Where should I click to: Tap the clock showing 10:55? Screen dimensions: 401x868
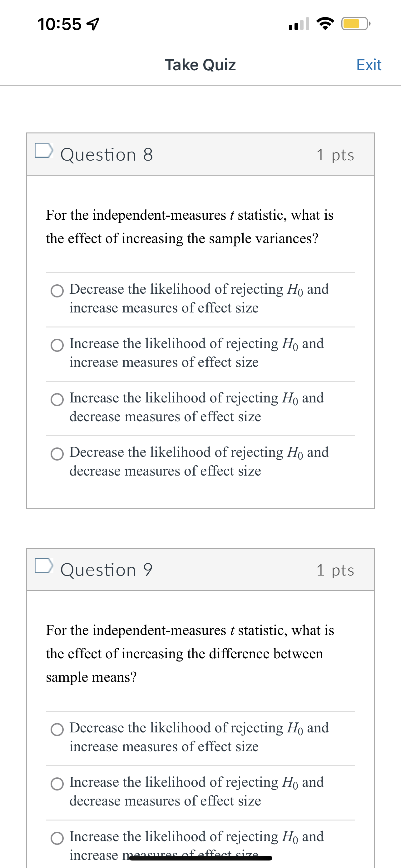click(x=61, y=24)
